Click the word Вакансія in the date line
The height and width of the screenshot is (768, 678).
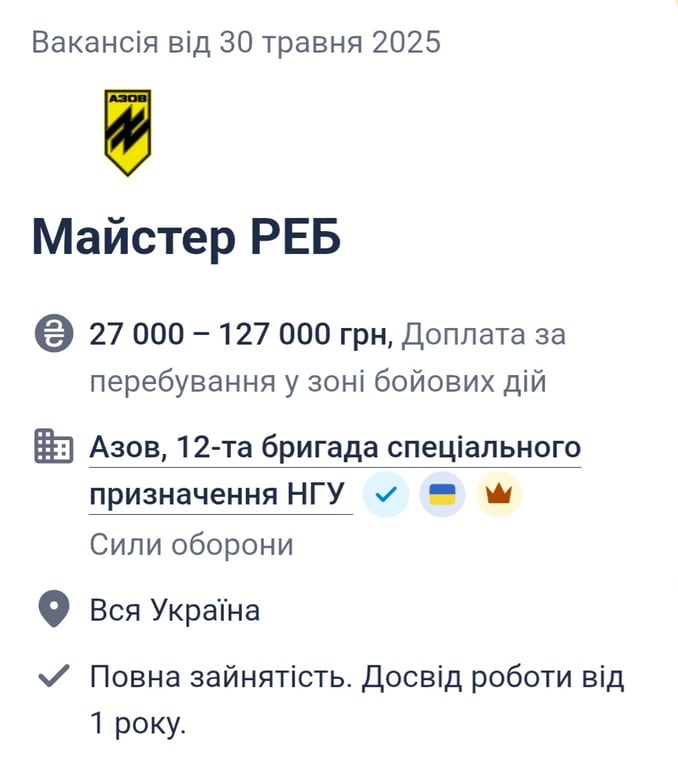(93, 42)
